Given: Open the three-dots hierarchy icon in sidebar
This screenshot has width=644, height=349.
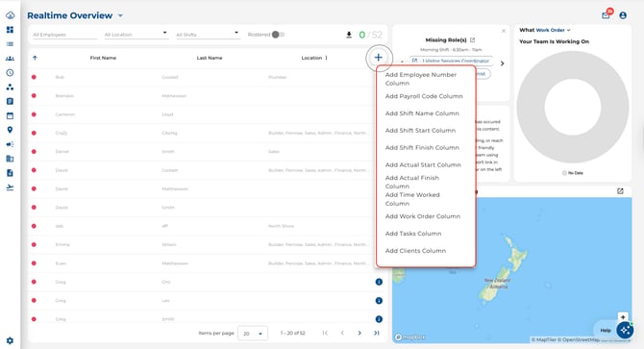Looking at the screenshot, I should point(11,87).
